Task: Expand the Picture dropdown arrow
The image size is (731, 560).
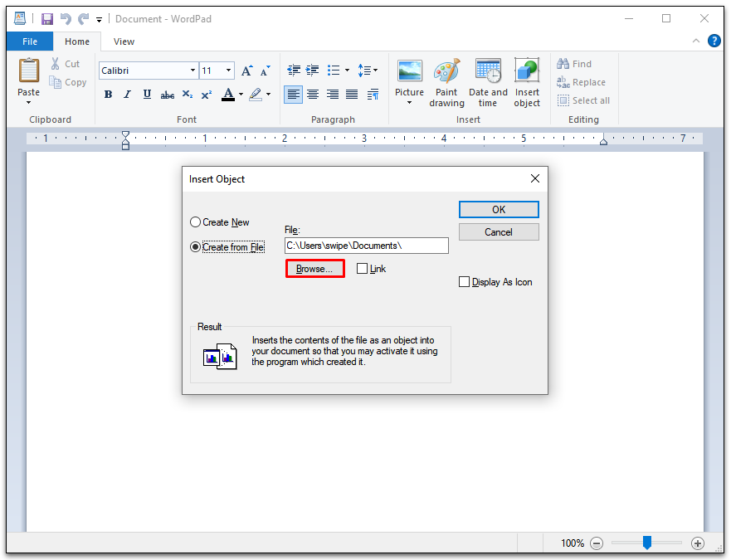Action: (409, 103)
